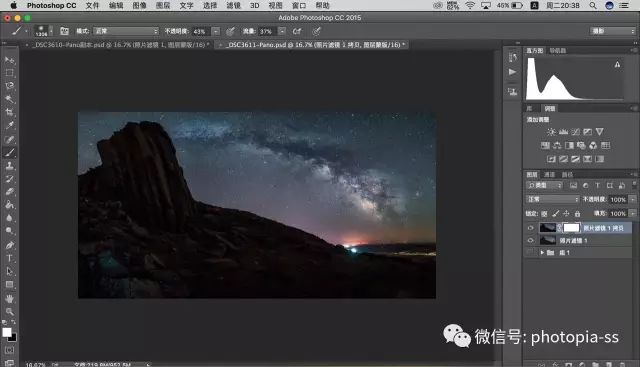The width and height of the screenshot is (640, 367).
Task: Hide the top photo filter copy layer
Action: click(x=531, y=228)
